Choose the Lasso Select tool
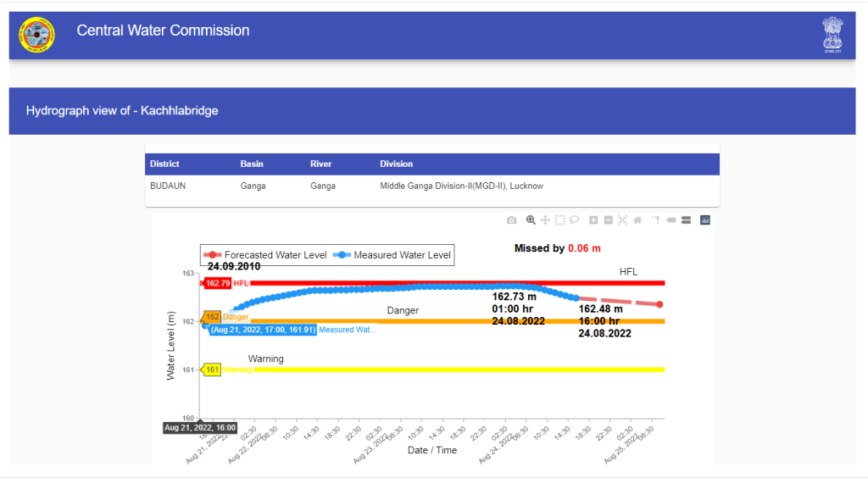Screen dimensions: 868x478 coord(574,220)
